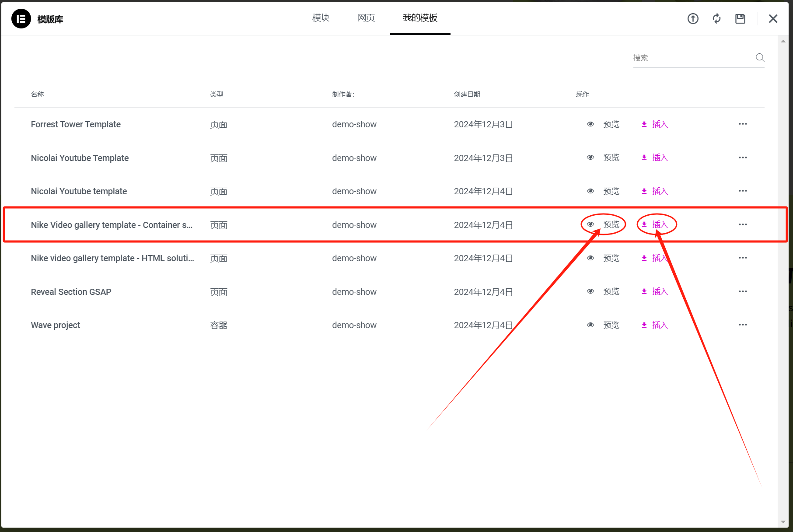The height and width of the screenshot is (532, 793).
Task: Click the search magnifier icon
Action: click(760, 57)
